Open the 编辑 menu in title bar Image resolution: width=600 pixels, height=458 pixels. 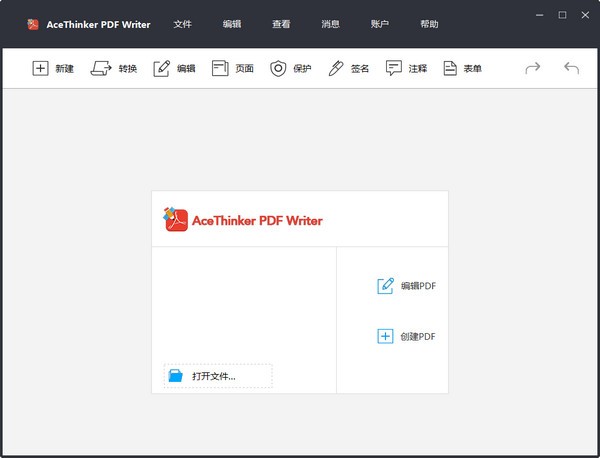232,24
